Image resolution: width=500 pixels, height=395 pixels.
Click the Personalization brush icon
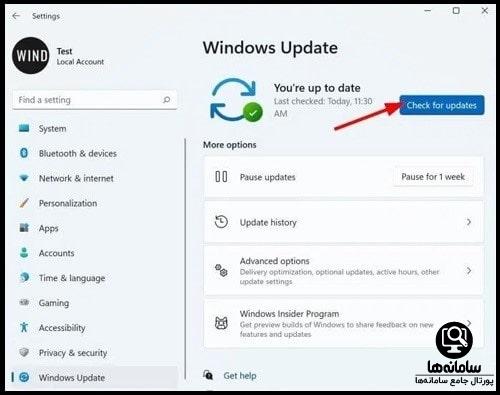pyautogui.click(x=24, y=203)
